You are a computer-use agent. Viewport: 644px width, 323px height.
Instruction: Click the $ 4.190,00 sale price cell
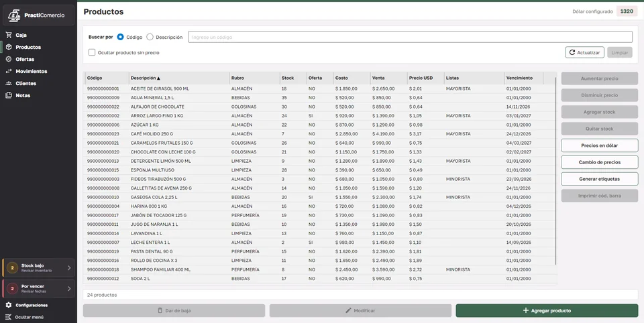[383, 134]
